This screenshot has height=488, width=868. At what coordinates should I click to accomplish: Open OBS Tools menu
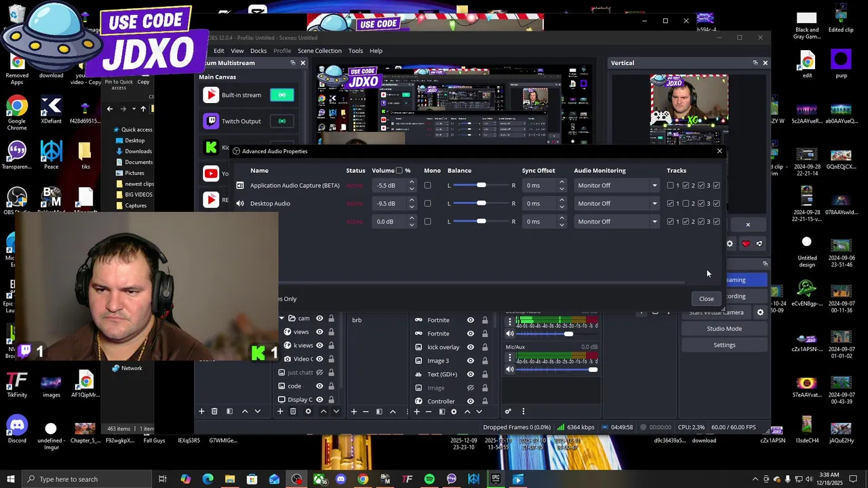(355, 51)
